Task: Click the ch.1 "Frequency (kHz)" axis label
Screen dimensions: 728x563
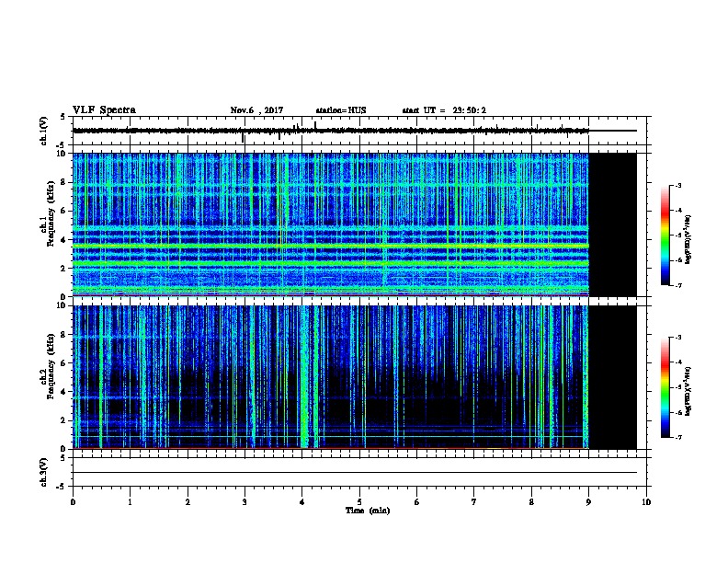Action: click(51, 213)
